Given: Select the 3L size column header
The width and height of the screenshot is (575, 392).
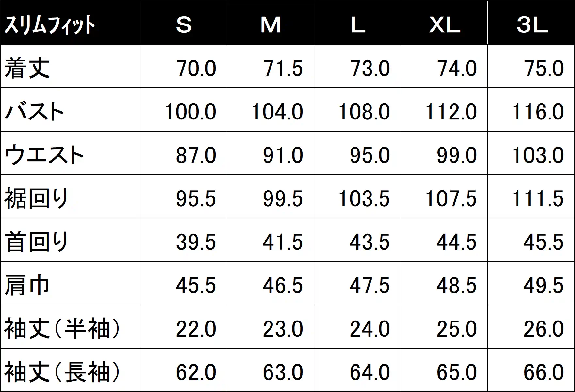Looking at the screenshot, I should tap(531, 23).
